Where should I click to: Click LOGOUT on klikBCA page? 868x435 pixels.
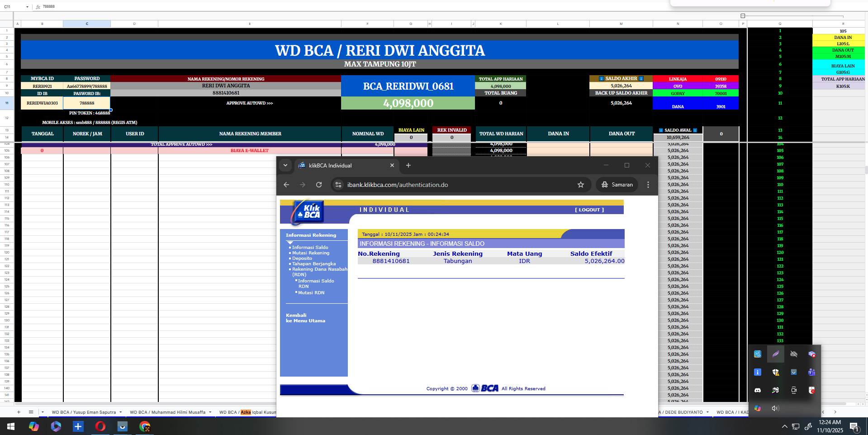(x=589, y=210)
